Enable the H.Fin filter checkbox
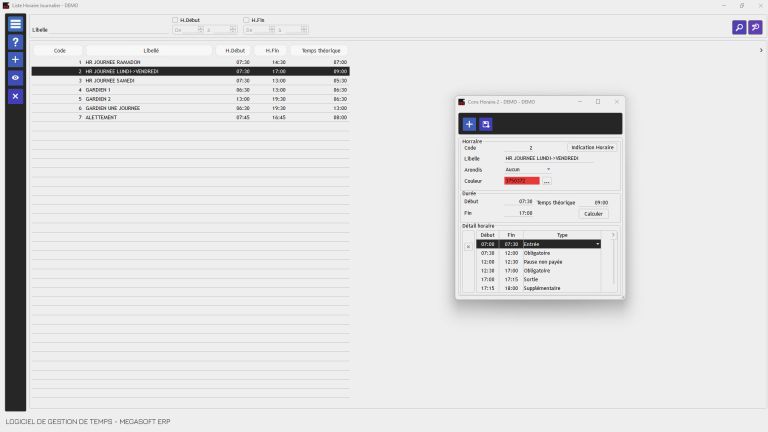The height and width of the screenshot is (432, 768). tap(246, 20)
